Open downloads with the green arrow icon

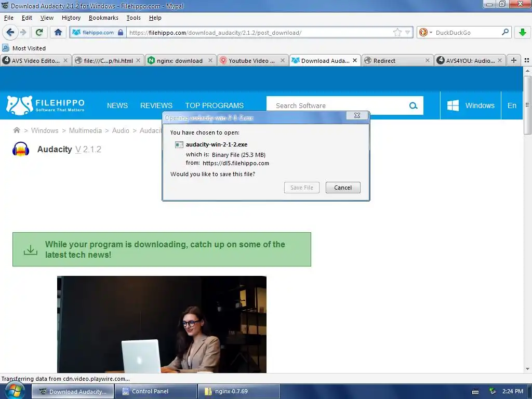pos(523,32)
